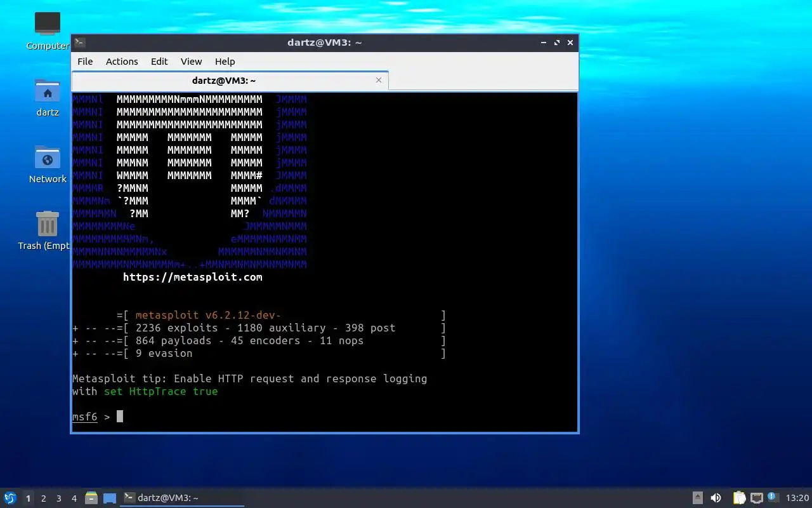Open the Edit menu
Viewport: 812px width, 508px height.
click(159, 62)
